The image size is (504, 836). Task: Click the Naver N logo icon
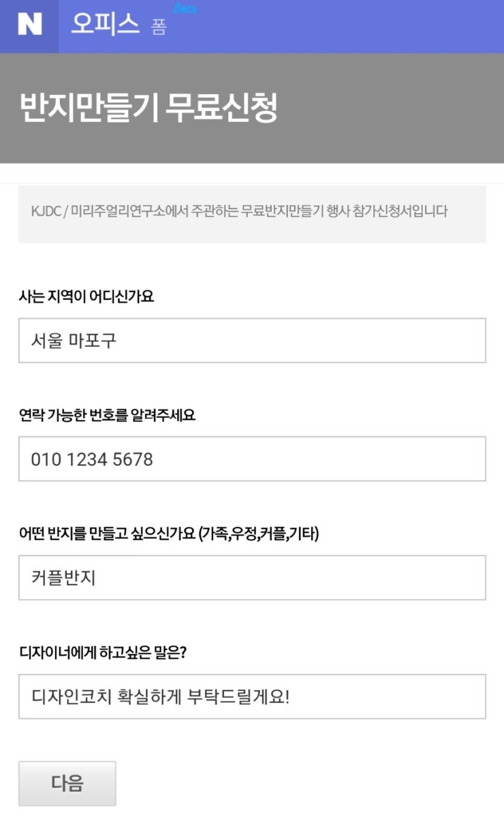[29, 25]
